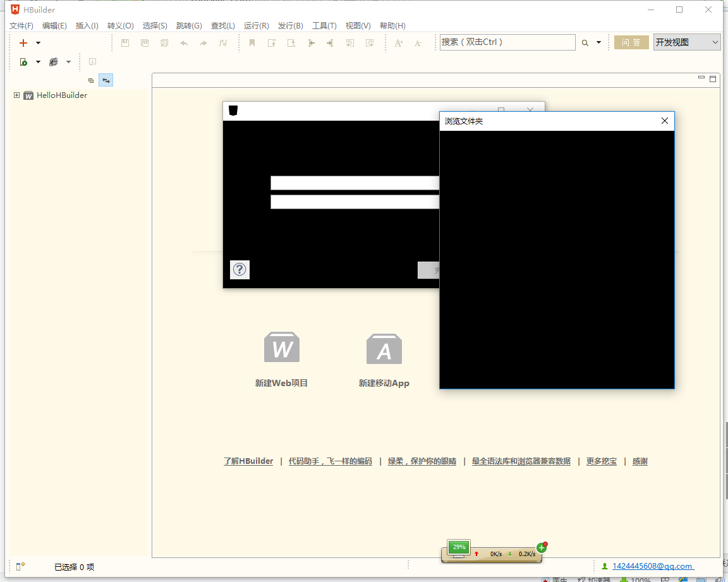Open the 了解HBuilder link

pyautogui.click(x=248, y=461)
